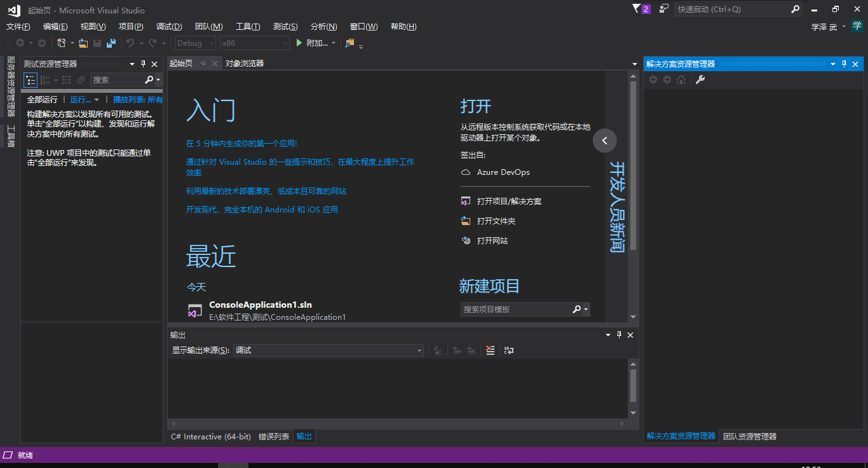Click the Open File folder icon in toolbar

click(83, 43)
